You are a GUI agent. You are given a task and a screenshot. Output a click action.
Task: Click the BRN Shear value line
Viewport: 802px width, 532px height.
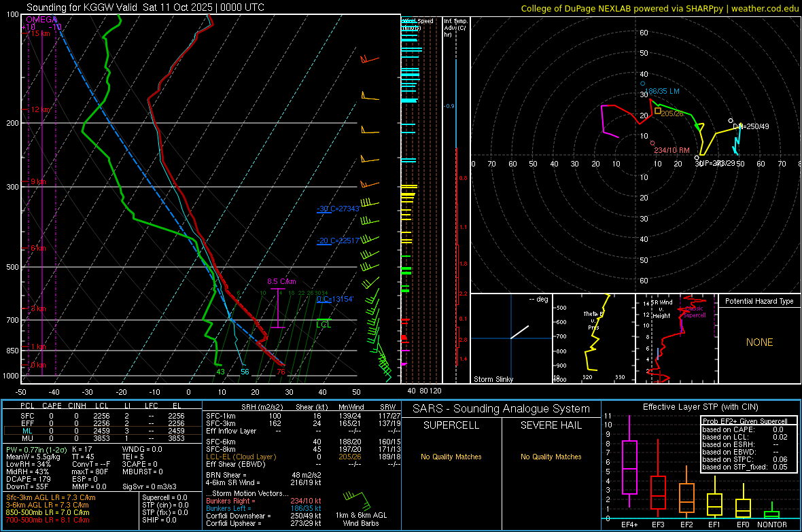(264, 475)
